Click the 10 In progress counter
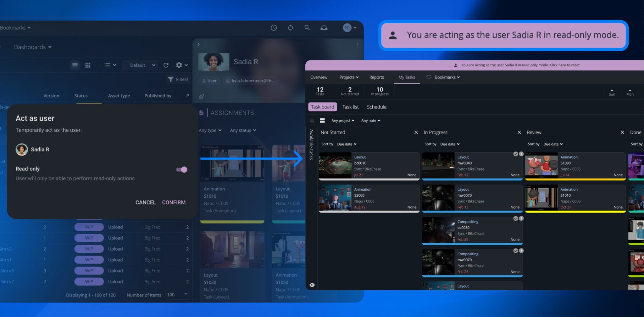 380,91
